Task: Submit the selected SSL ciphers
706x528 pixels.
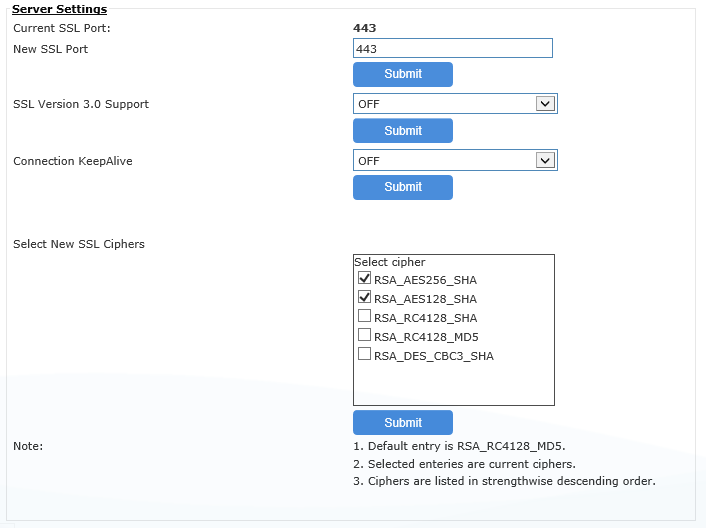Action: click(x=403, y=422)
